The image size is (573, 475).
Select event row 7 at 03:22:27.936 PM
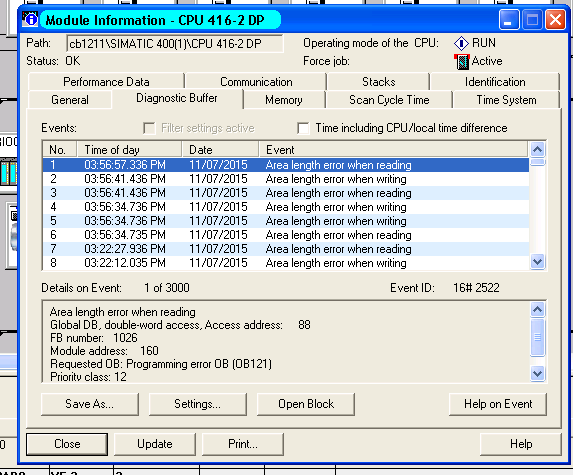pyautogui.click(x=286, y=249)
